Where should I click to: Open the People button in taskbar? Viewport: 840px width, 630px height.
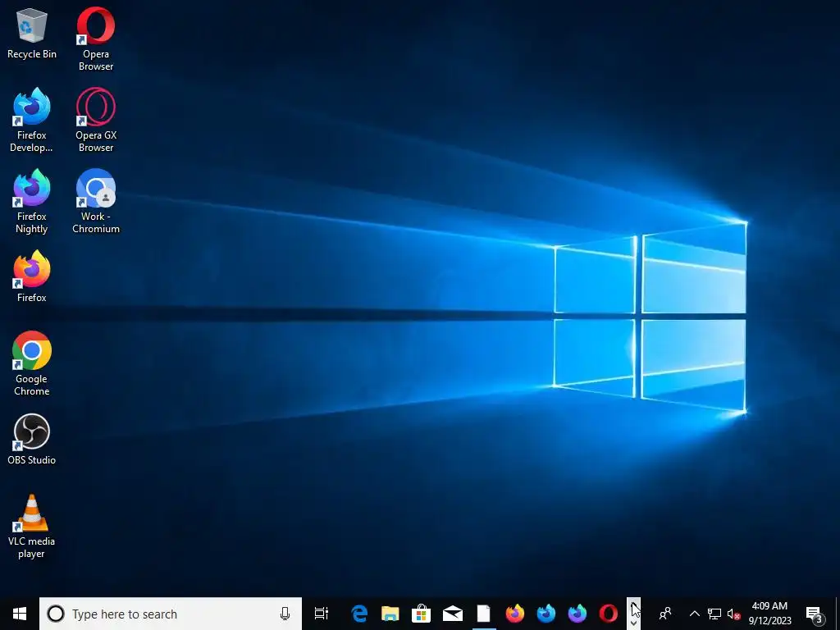point(665,614)
